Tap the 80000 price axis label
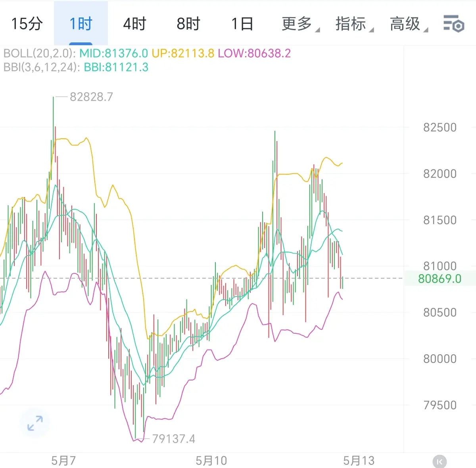The width and height of the screenshot is (476, 468). [440, 359]
